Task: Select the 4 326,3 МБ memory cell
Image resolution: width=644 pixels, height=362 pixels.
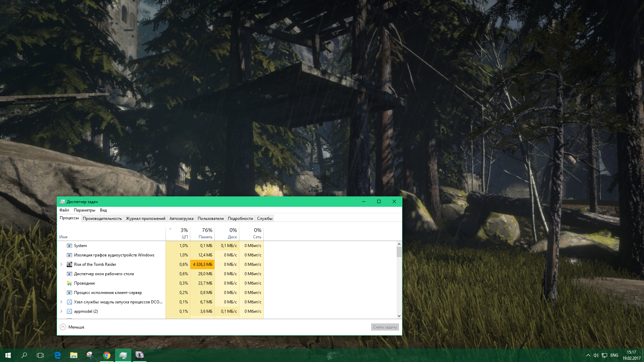Action: [202, 264]
